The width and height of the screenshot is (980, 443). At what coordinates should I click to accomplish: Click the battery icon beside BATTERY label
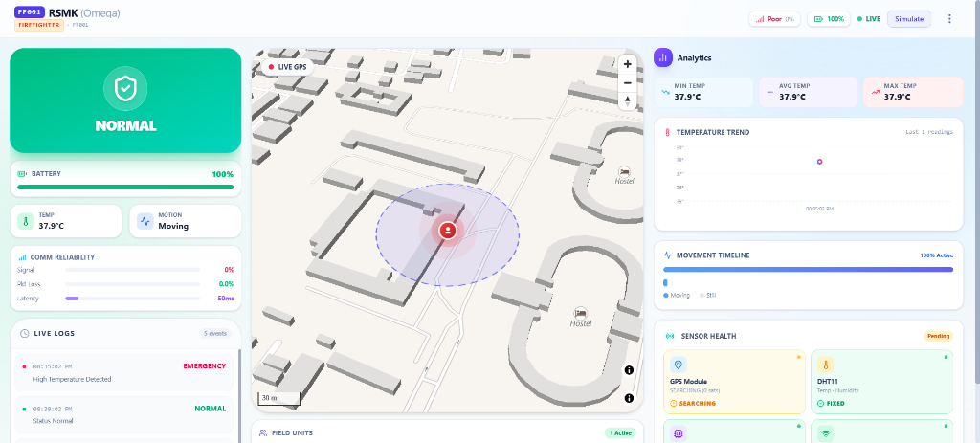(23, 174)
